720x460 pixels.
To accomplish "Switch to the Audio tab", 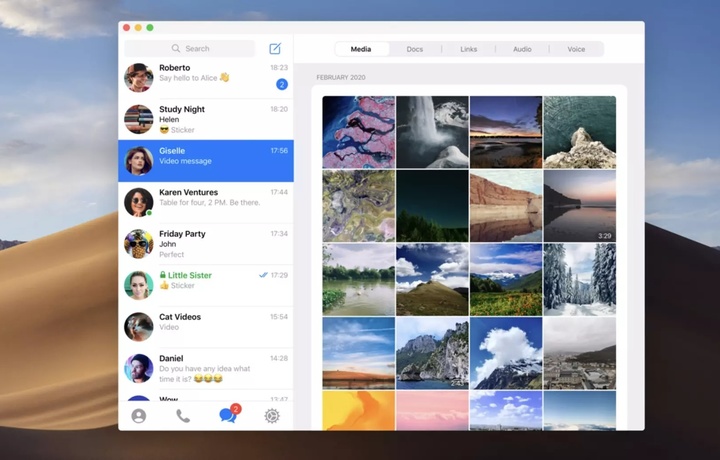I will 522,49.
